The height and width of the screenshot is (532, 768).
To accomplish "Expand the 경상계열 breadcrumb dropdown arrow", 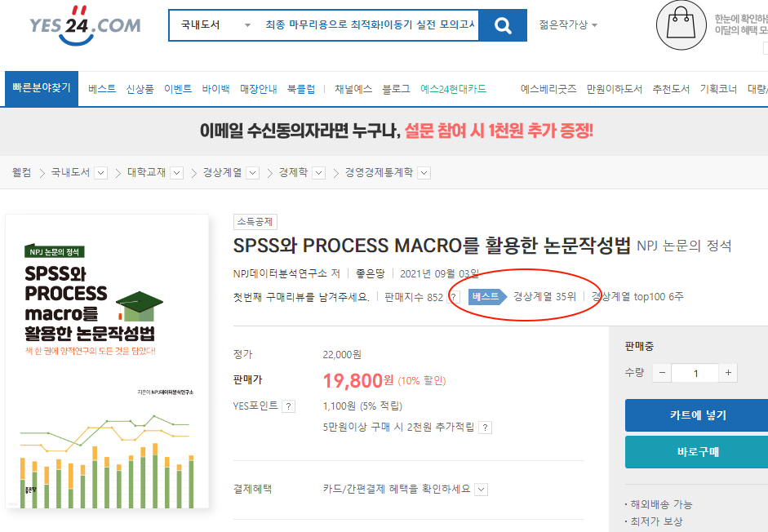I will click(x=253, y=173).
